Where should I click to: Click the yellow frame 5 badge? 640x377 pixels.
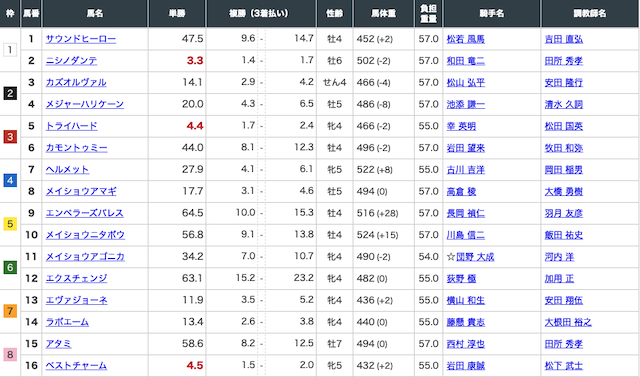click(10, 224)
